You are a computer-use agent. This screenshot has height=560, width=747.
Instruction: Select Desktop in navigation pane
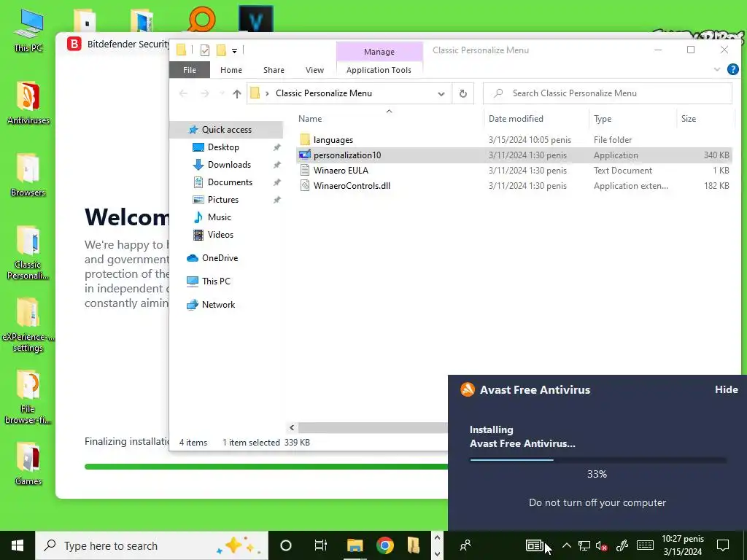223,147
